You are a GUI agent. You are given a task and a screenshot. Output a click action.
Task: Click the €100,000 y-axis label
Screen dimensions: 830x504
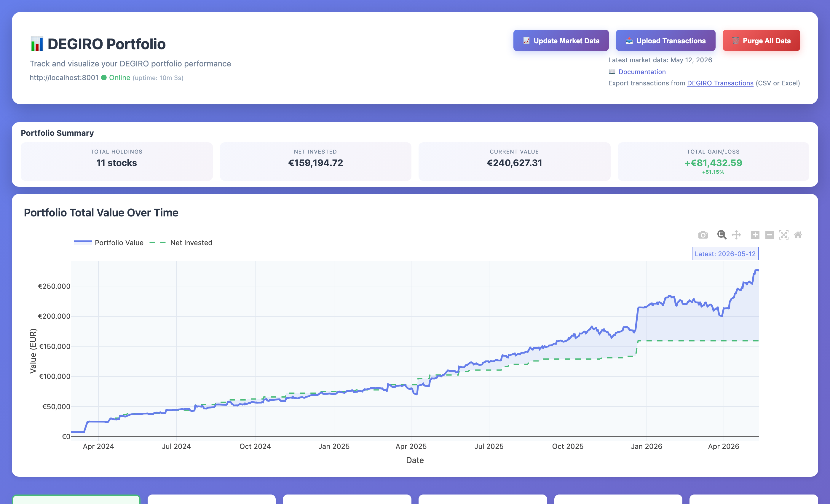[x=55, y=376]
